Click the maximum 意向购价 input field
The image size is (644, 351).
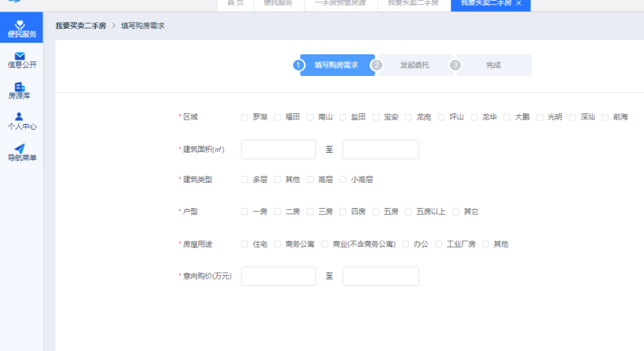click(381, 276)
